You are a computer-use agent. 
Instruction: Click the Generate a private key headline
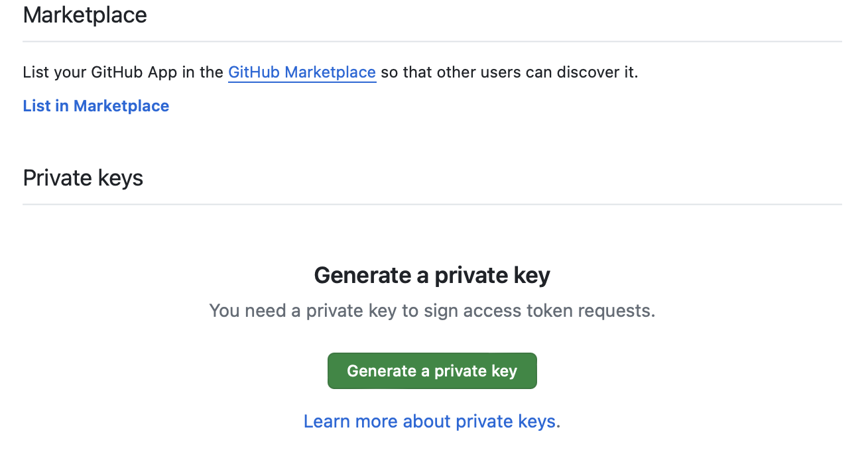click(432, 275)
